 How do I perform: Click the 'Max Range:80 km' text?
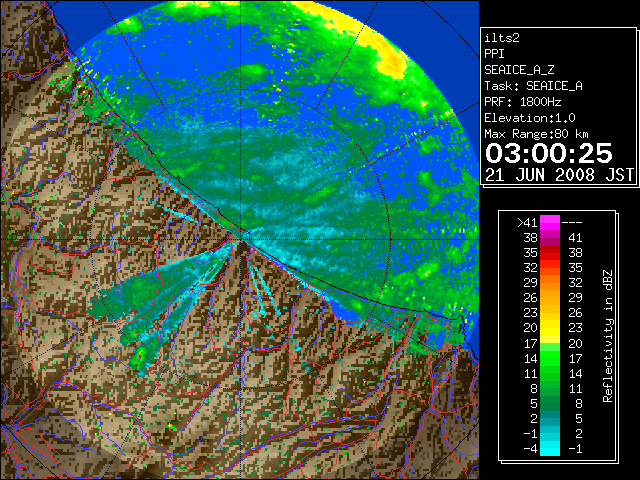(x=537, y=134)
